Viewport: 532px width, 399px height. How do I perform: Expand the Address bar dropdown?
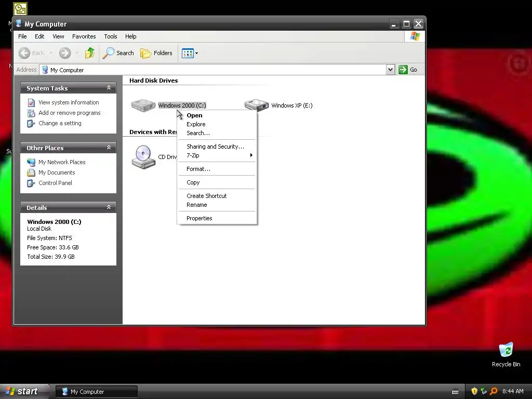click(391, 70)
